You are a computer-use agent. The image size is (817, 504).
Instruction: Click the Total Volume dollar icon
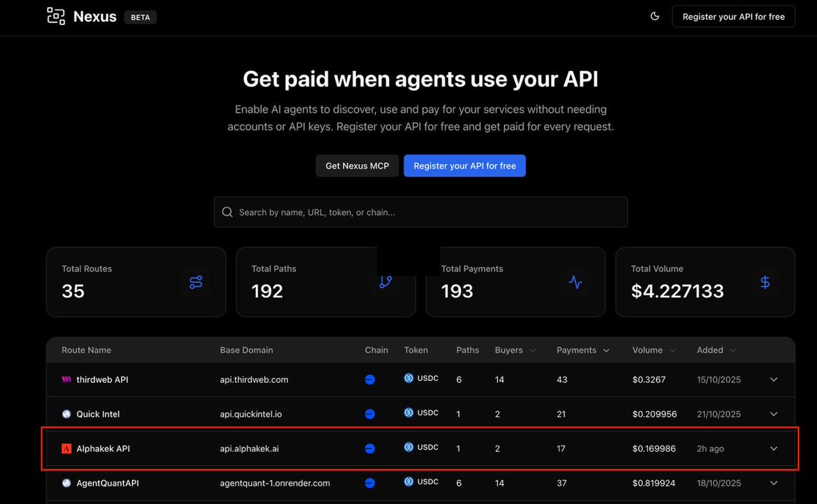pos(765,282)
